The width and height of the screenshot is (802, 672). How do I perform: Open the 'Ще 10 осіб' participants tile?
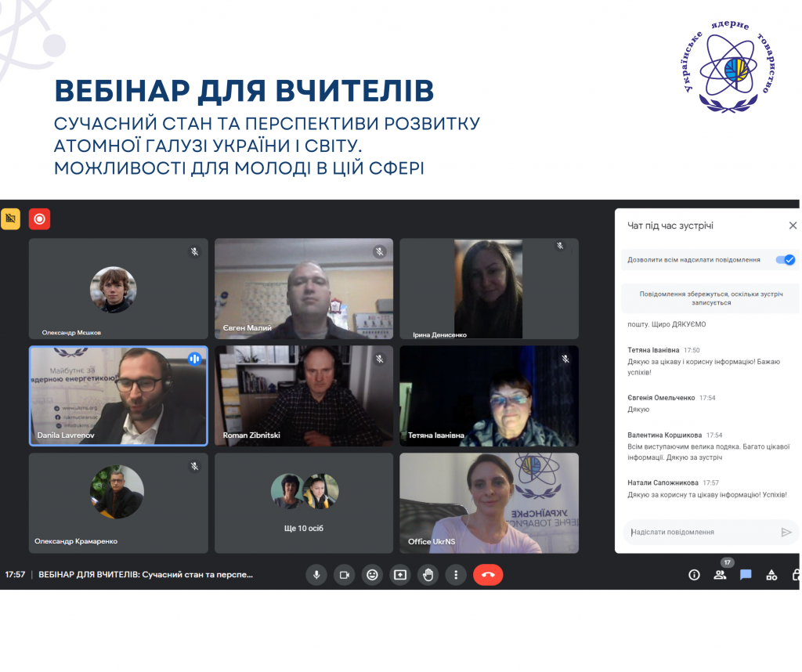[x=304, y=503]
